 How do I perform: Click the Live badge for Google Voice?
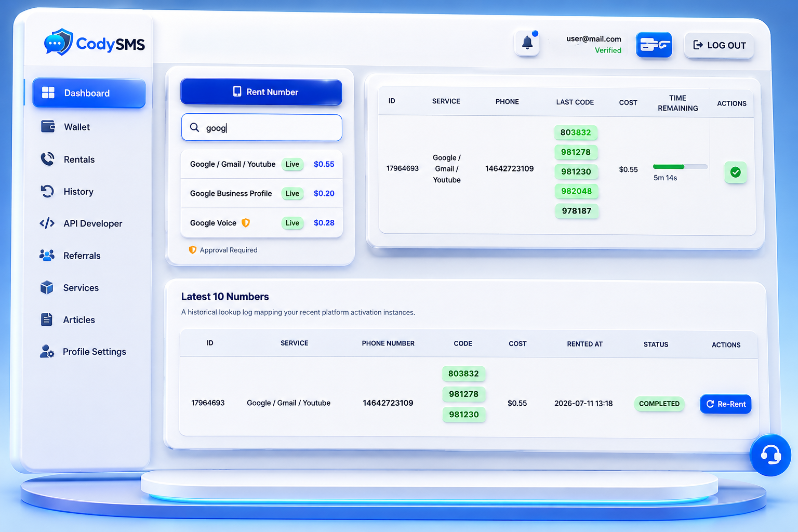pyautogui.click(x=292, y=223)
